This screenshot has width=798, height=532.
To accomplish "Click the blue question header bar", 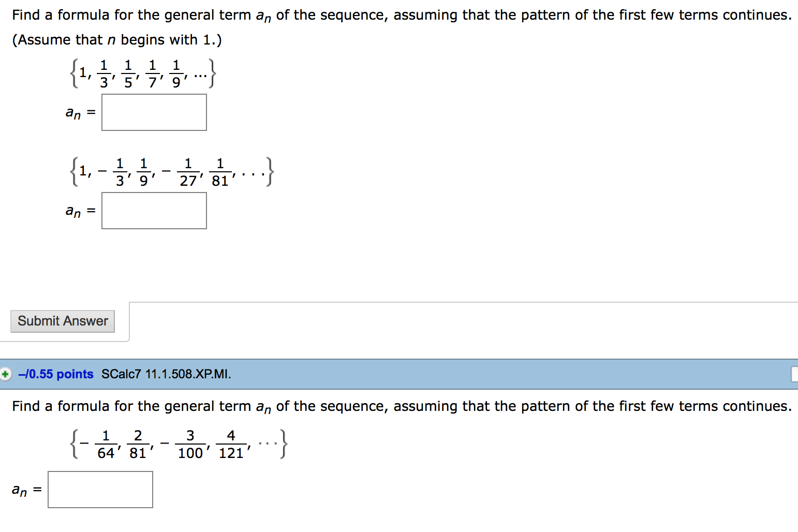I will [x=399, y=374].
